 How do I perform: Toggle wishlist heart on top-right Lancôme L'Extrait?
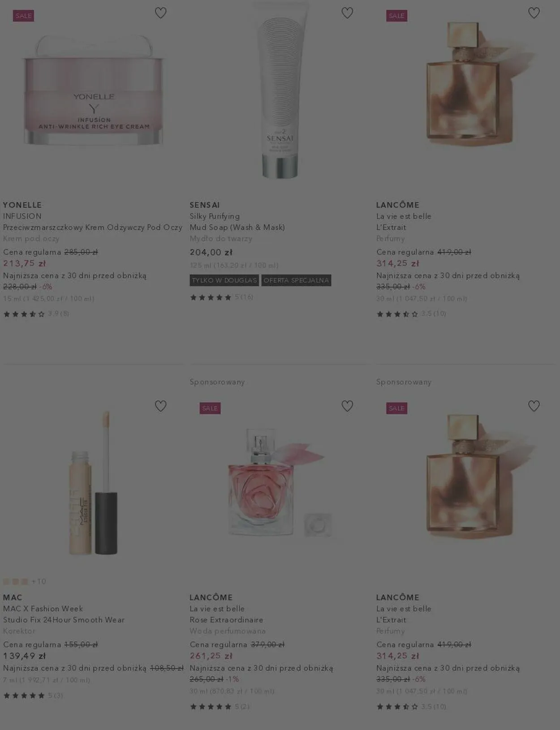[534, 13]
